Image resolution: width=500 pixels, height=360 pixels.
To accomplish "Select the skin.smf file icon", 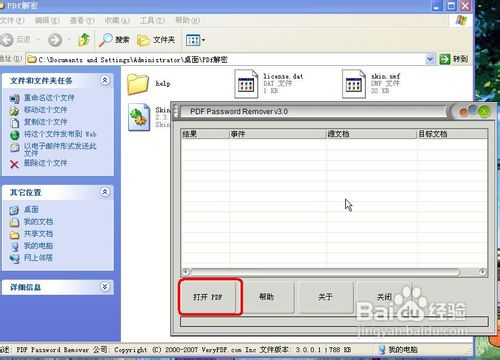I will tap(354, 84).
